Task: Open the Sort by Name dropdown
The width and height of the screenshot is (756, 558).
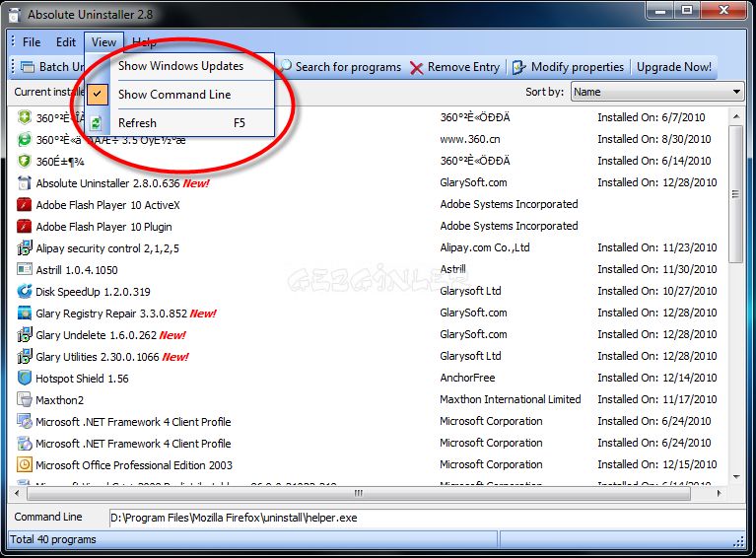Action: [x=657, y=92]
